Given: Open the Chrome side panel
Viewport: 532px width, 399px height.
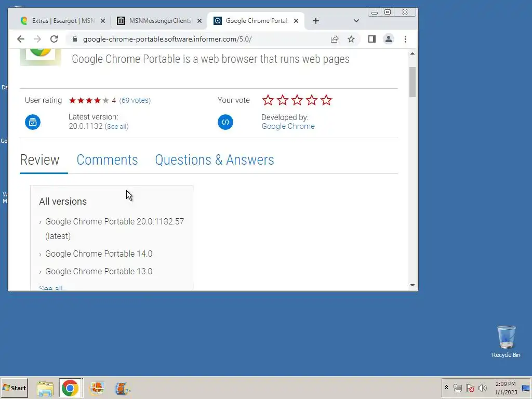Looking at the screenshot, I should [372, 39].
